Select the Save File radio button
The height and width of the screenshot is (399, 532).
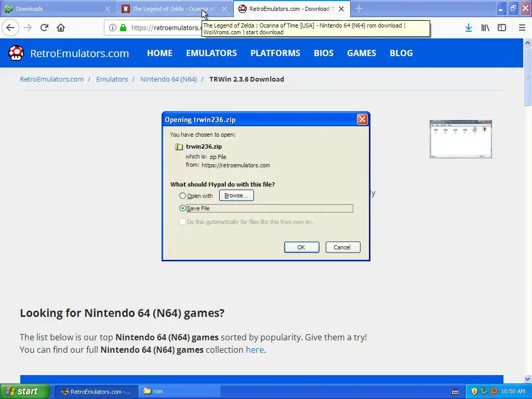click(x=182, y=208)
